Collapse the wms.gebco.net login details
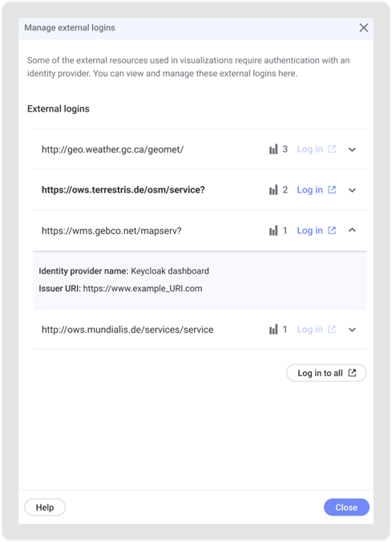Image resolution: width=392 pixels, height=542 pixels. point(352,230)
